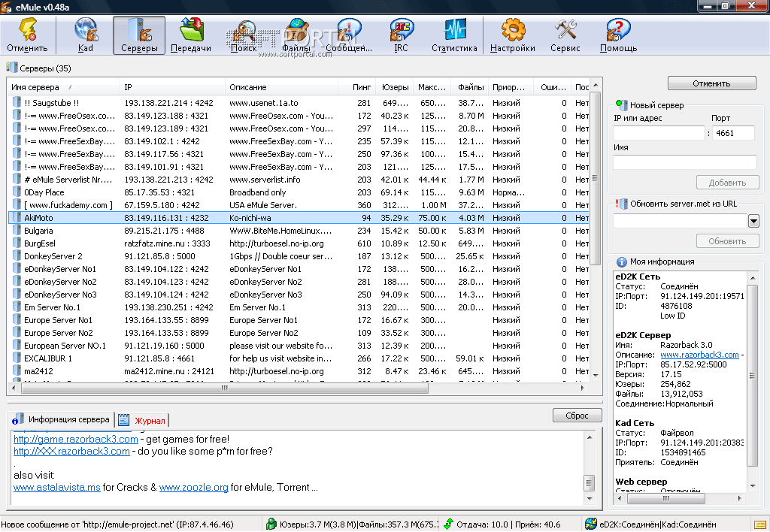This screenshot has height=532, width=770.
Task: Click the eD2K connection globe status icon
Action: pyautogui.click(x=591, y=524)
